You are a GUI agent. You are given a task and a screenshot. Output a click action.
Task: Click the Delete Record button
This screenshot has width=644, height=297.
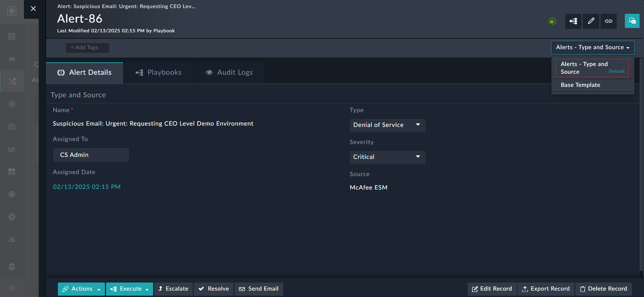tap(603, 289)
